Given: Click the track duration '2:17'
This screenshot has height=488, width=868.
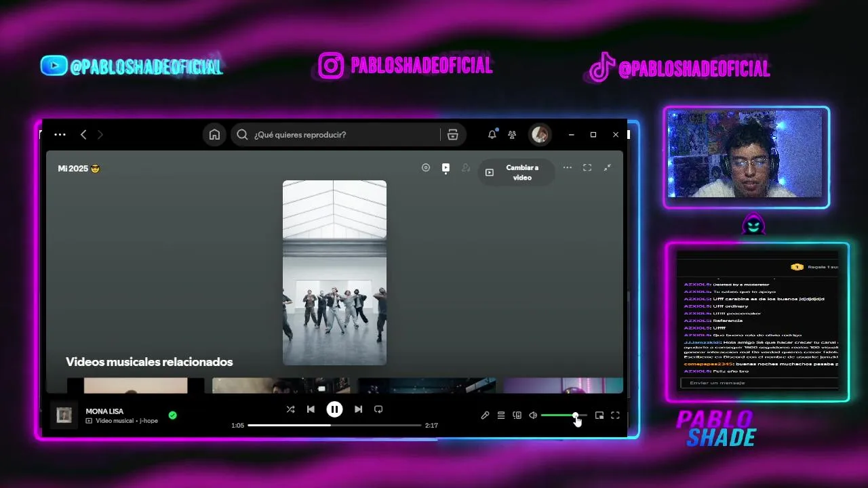Looking at the screenshot, I should coord(431,426).
